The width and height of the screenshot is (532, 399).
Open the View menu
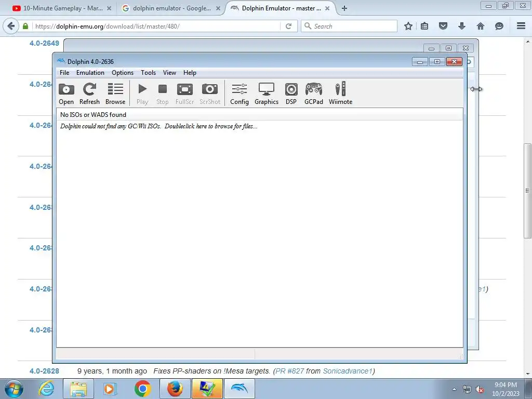[169, 73]
